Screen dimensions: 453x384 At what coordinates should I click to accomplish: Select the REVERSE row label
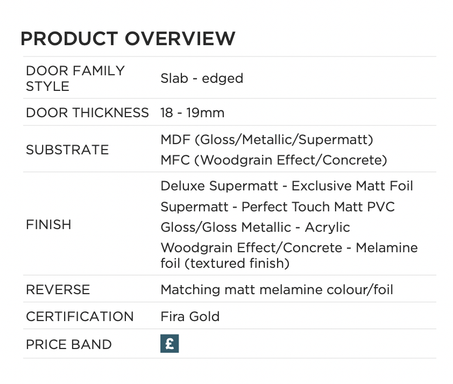[58, 289]
